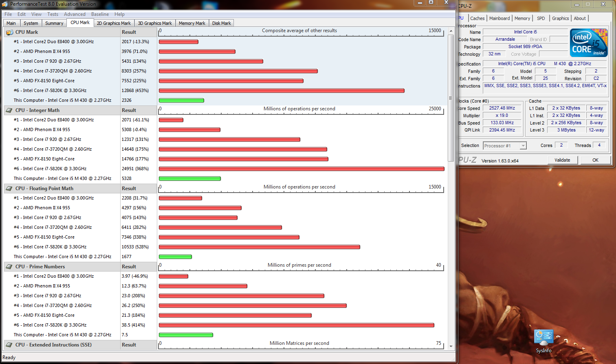616x364 pixels.
Task: Switch to the 3D Graphics Mark tab
Action: coord(155,23)
